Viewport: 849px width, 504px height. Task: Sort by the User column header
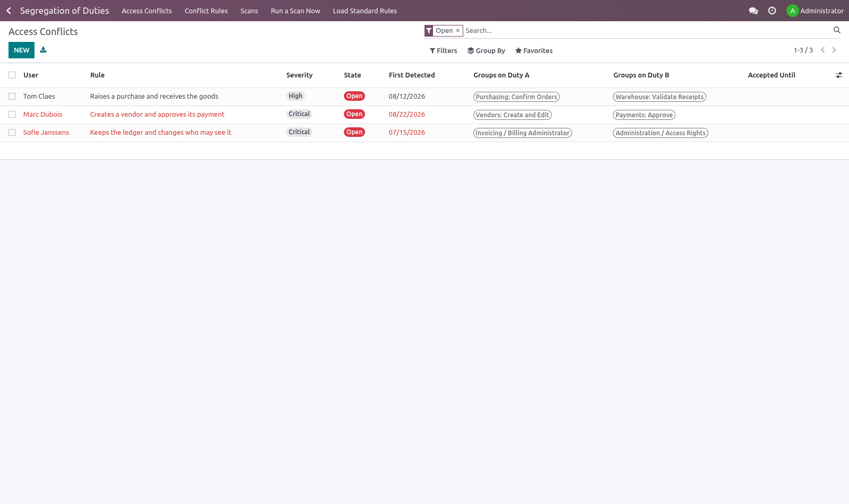(31, 75)
